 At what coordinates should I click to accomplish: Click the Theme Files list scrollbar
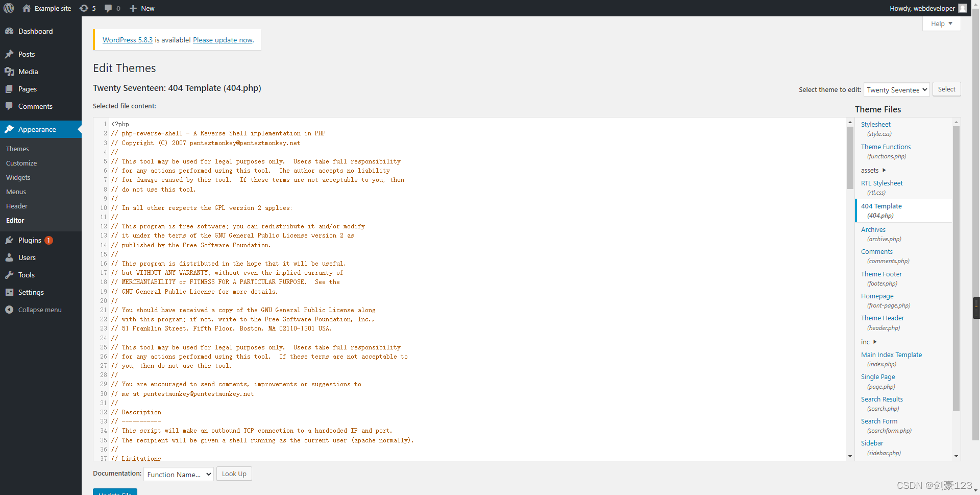956,268
